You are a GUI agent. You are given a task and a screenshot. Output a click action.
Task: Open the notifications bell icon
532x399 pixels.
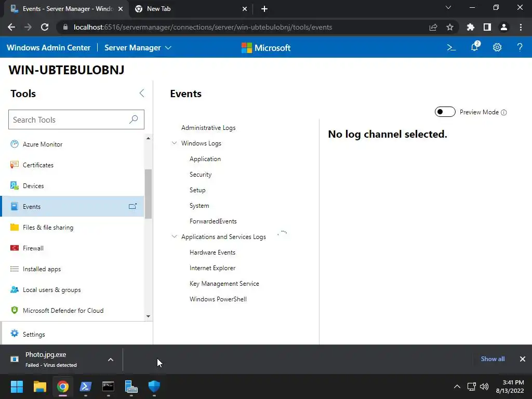tap(475, 46)
